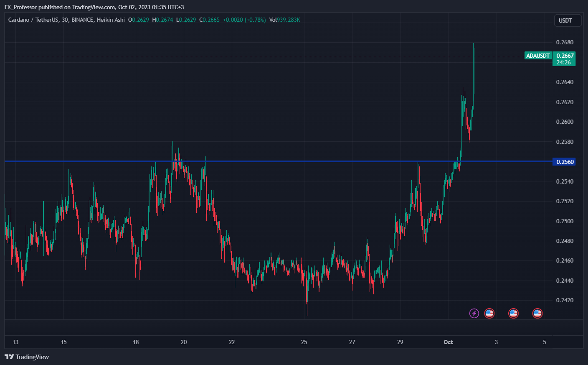Click the 0.2480 price axis label
The width and height of the screenshot is (588, 365).
click(565, 241)
